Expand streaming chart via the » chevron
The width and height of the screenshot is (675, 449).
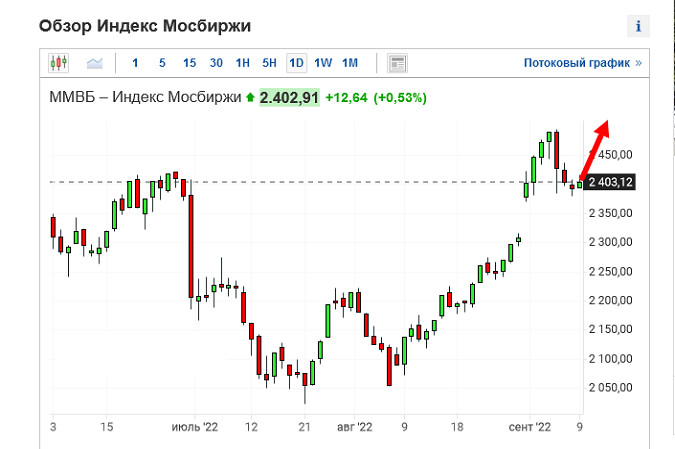click(x=638, y=63)
